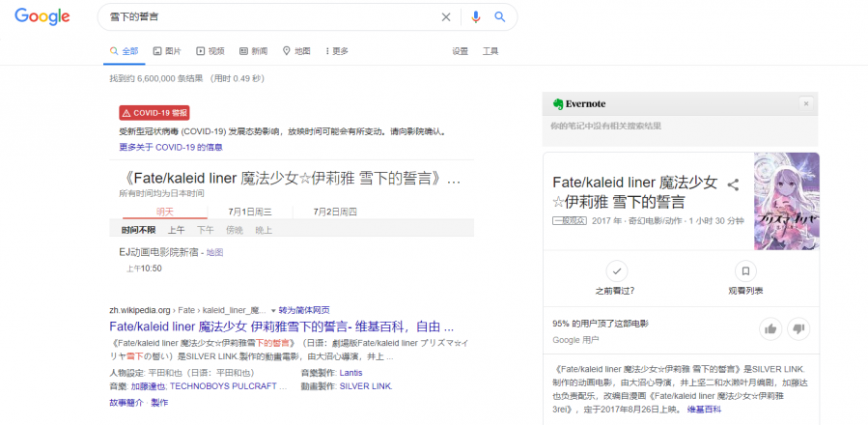
Task: Open the SILVER LINK. link in result
Action: point(366,386)
